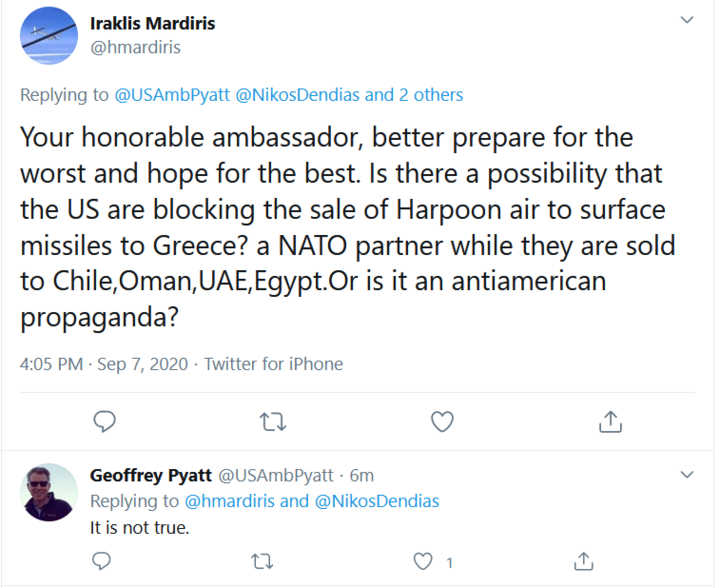Open @hmardiris mention in Pyatt's reply
This screenshot has width=720, height=588.
(x=232, y=501)
